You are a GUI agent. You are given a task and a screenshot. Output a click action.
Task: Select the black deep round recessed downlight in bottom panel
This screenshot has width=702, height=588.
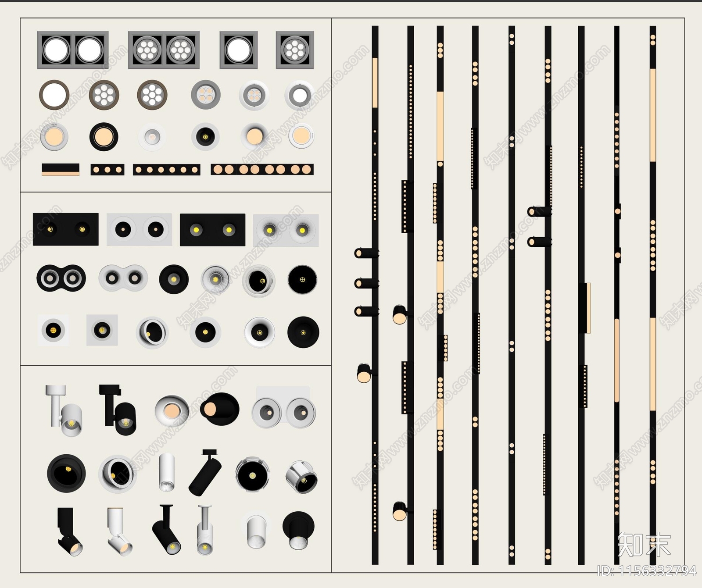click(66, 473)
